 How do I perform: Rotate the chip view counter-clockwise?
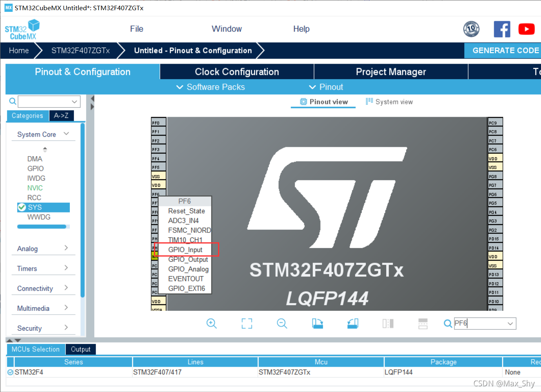(353, 323)
